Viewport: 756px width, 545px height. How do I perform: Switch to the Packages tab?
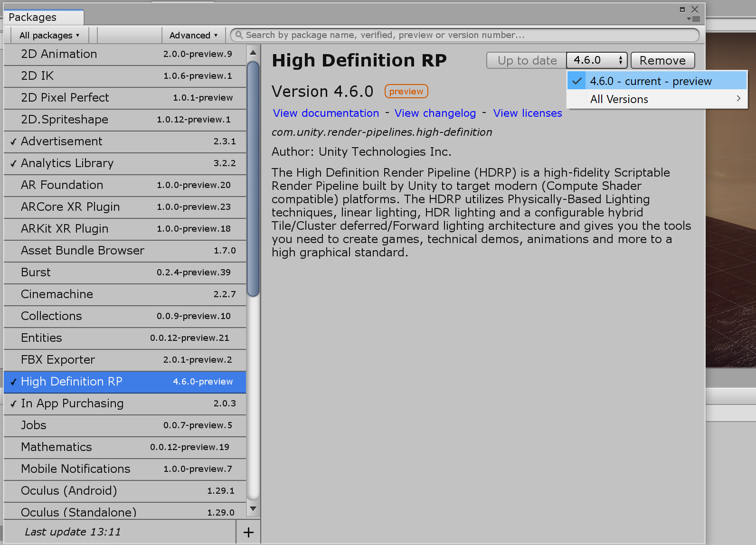(44, 17)
